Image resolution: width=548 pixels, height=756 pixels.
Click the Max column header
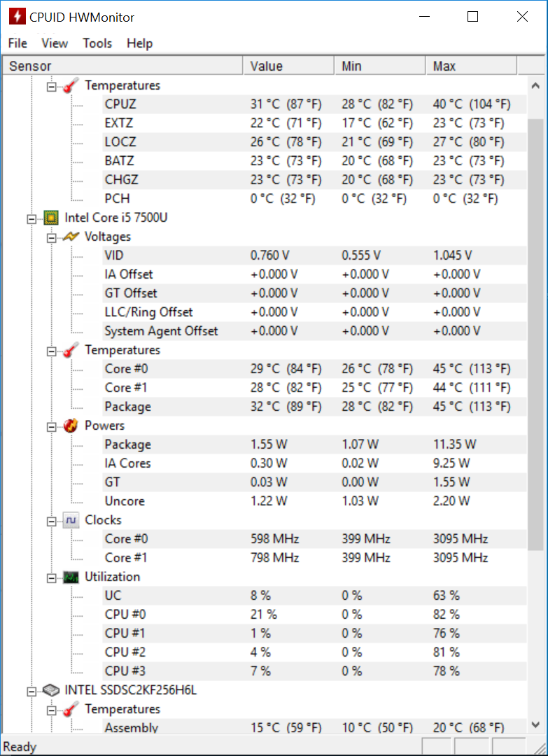(472, 66)
